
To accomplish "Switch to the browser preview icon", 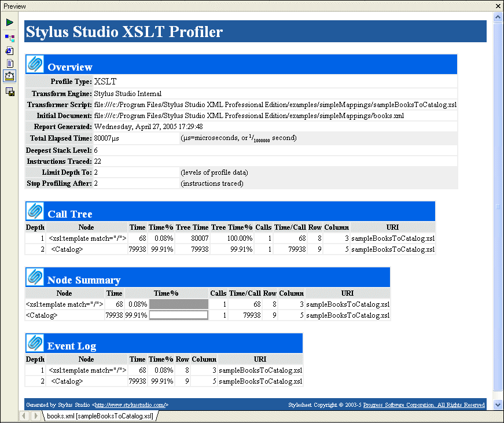I will coord(10,51).
